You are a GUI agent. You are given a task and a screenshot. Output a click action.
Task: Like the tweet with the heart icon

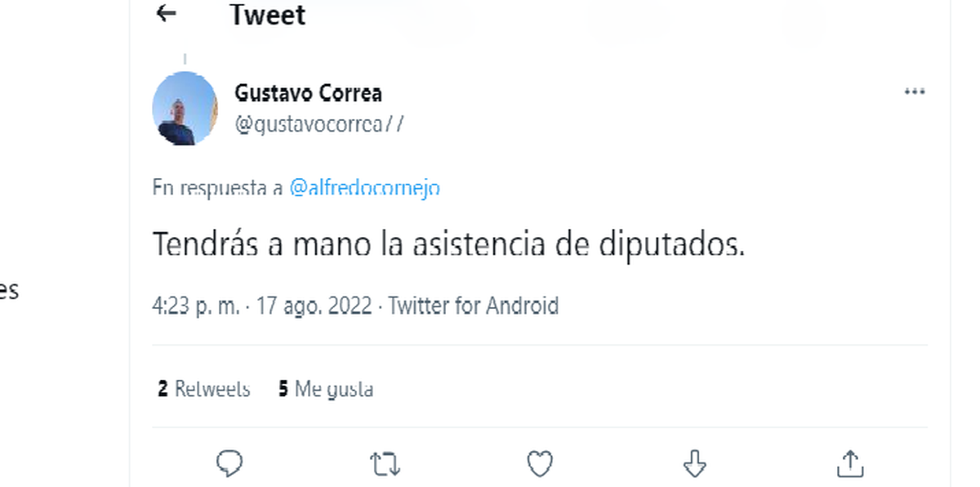[x=540, y=463]
